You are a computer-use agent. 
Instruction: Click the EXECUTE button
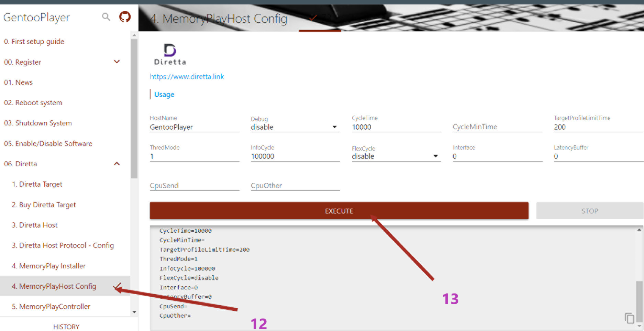(x=339, y=211)
